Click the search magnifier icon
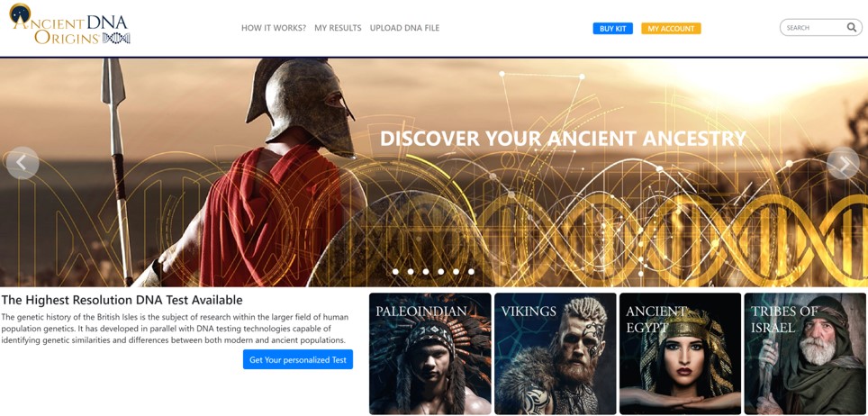The image size is (868, 416). click(852, 27)
